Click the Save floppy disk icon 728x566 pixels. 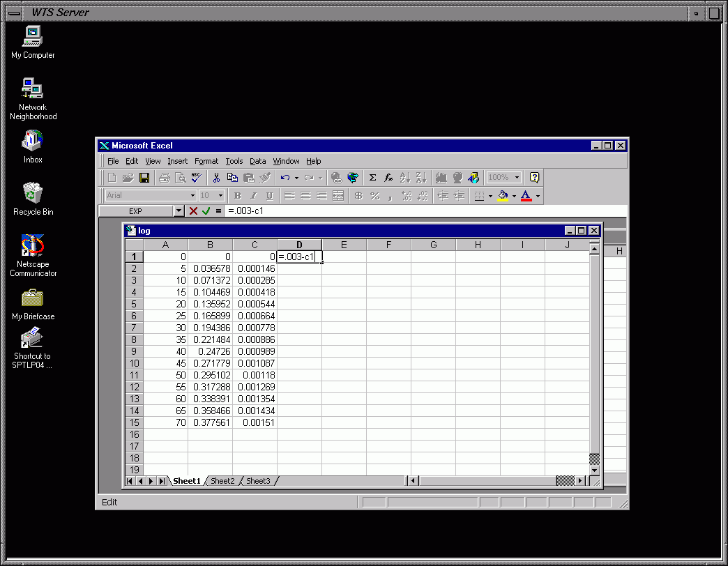pyautogui.click(x=144, y=178)
